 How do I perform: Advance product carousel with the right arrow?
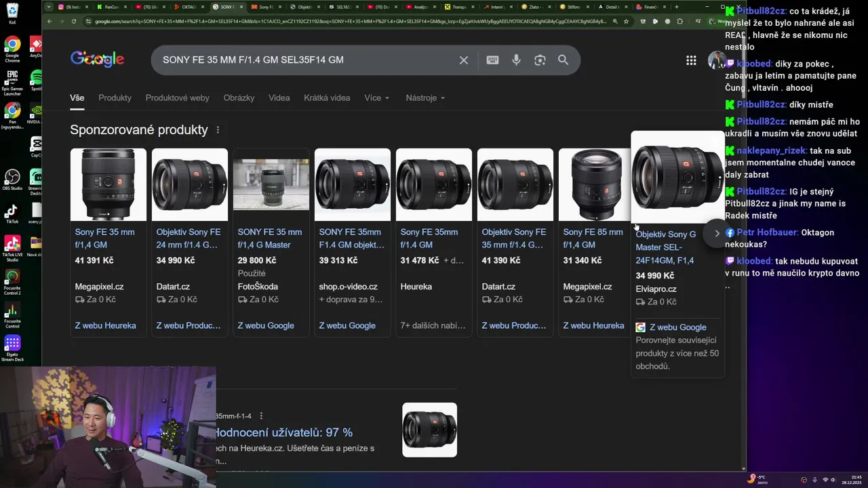coord(717,233)
